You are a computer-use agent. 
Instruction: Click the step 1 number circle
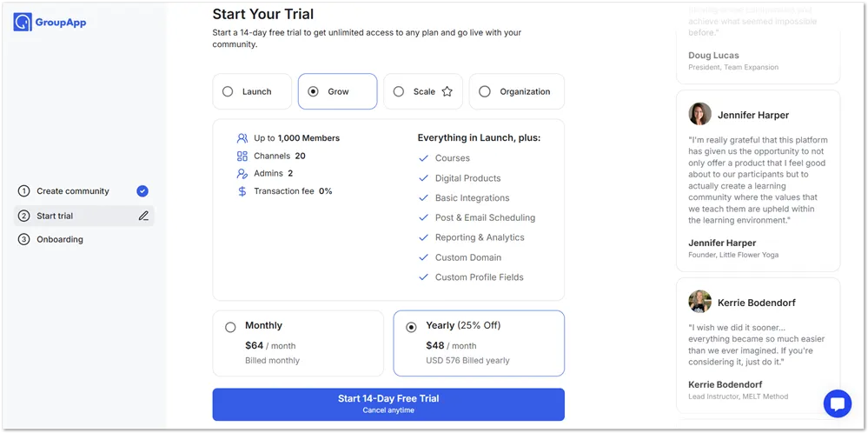click(23, 191)
